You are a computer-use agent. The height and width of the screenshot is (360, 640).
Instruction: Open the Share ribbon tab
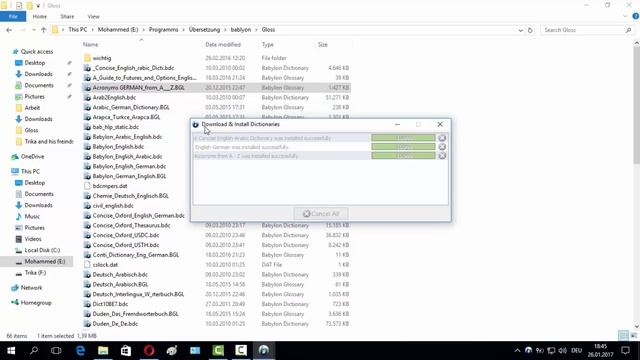[x=67, y=17]
